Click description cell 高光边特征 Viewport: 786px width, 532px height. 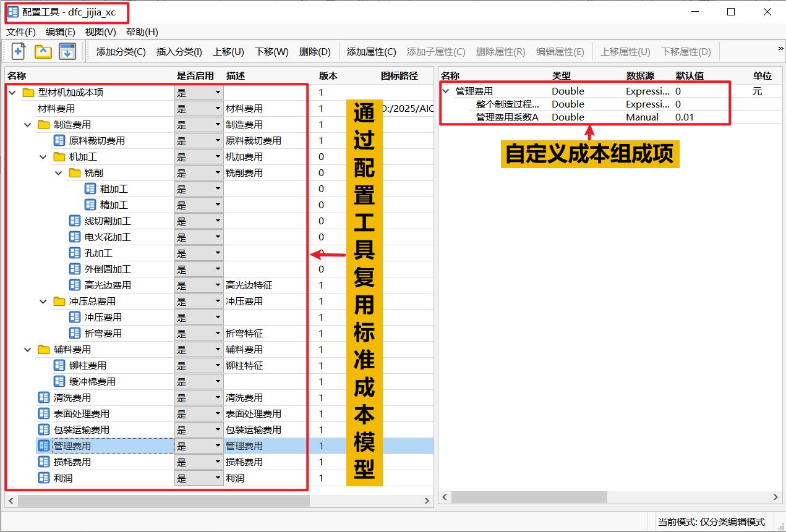(x=249, y=285)
